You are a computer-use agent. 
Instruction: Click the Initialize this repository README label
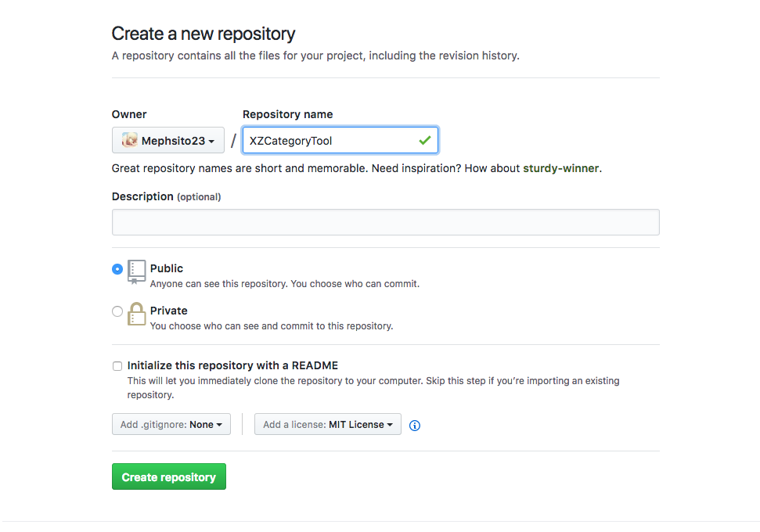(232, 365)
